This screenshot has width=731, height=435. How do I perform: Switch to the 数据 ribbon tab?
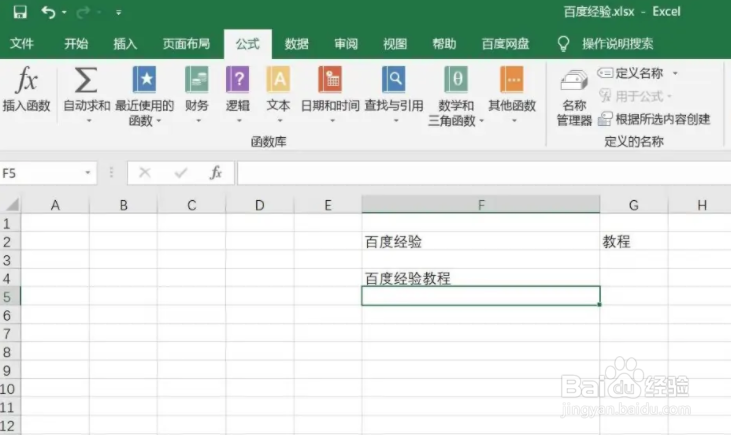tap(297, 44)
